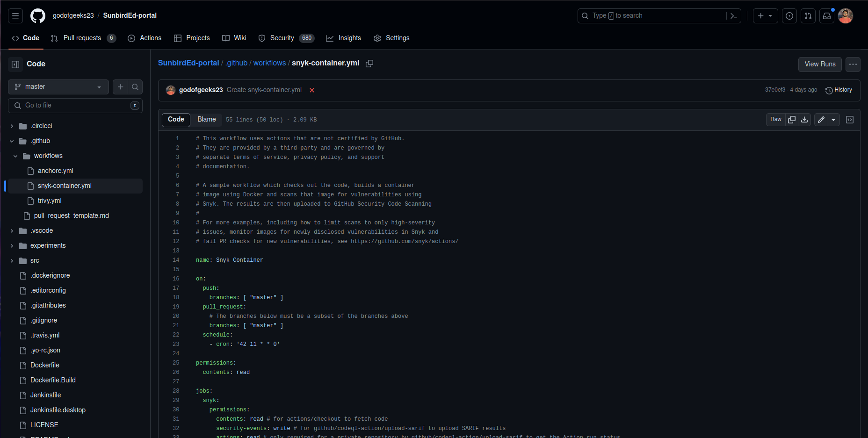Viewport: 868px width, 438px height.
Task: Edit the file with the pencil icon
Action: click(820, 120)
